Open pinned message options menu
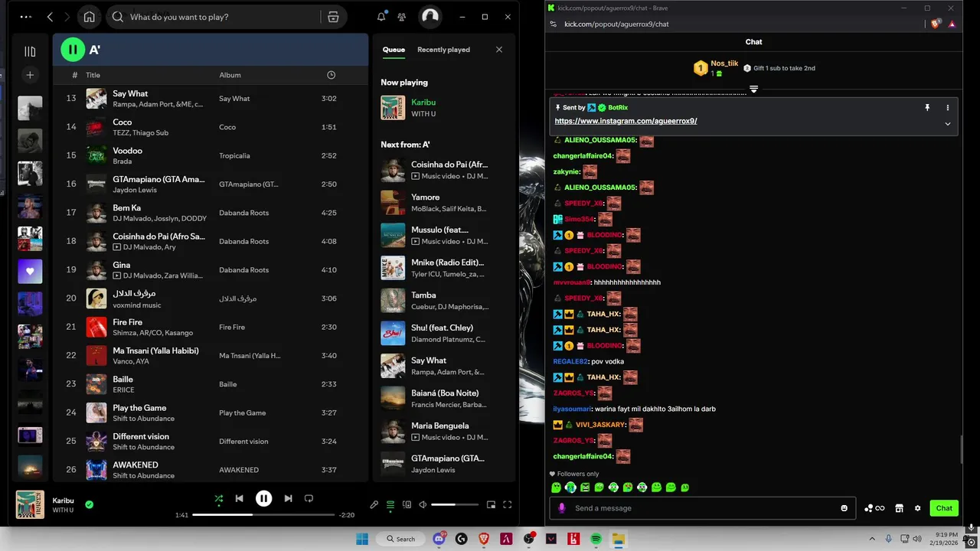Screen dimensions: 980x551 click(x=947, y=108)
